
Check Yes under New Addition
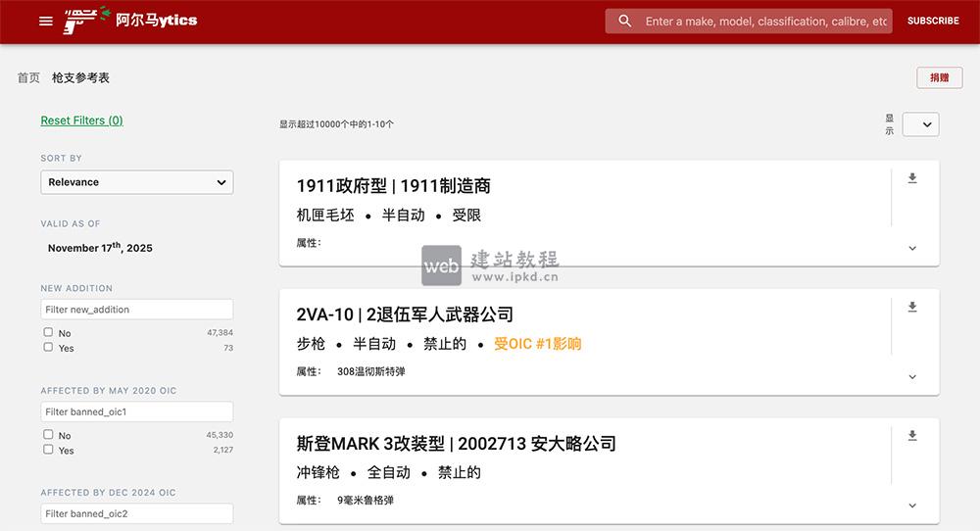pos(48,348)
